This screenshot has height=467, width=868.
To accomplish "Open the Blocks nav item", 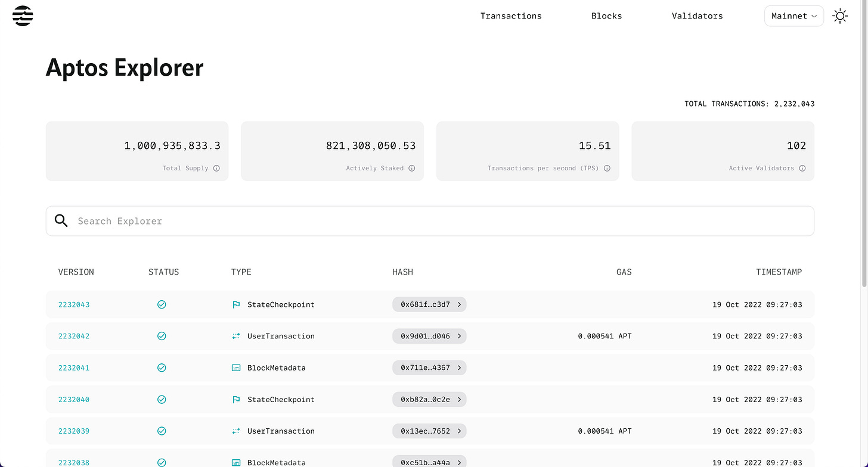I will [606, 16].
